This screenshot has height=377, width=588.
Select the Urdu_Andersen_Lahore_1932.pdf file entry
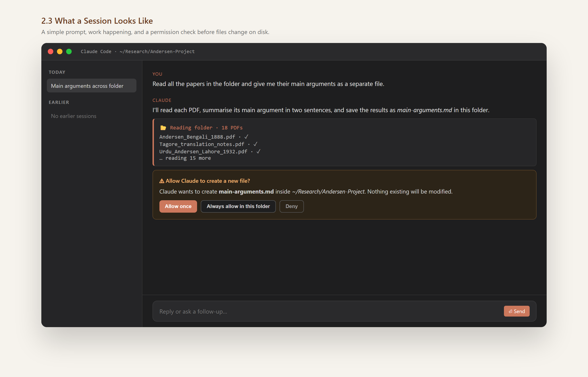[x=203, y=151]
